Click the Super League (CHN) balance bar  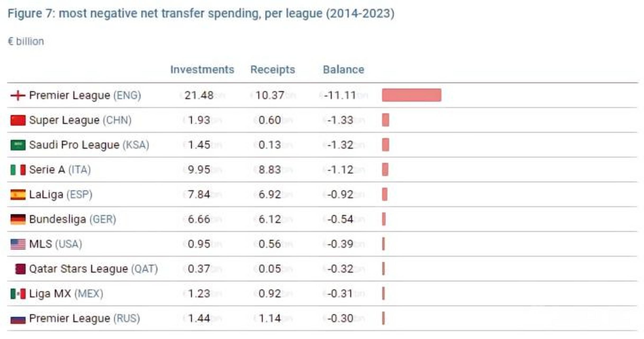pos(385,120)
